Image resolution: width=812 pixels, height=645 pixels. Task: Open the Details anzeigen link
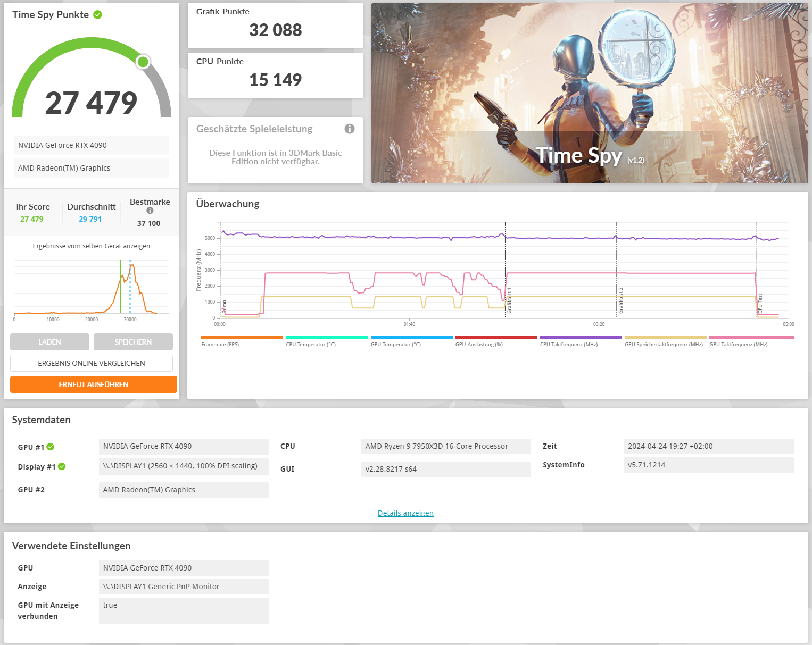tap(405, 513)
